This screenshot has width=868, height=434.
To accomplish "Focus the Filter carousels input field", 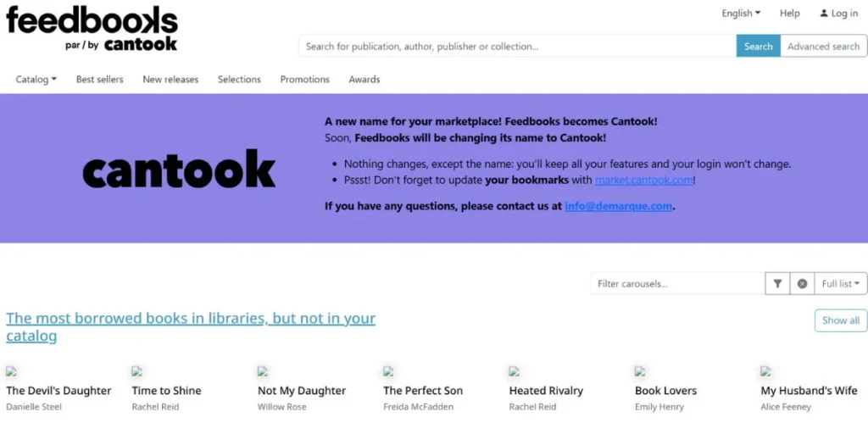I will 677,284.
